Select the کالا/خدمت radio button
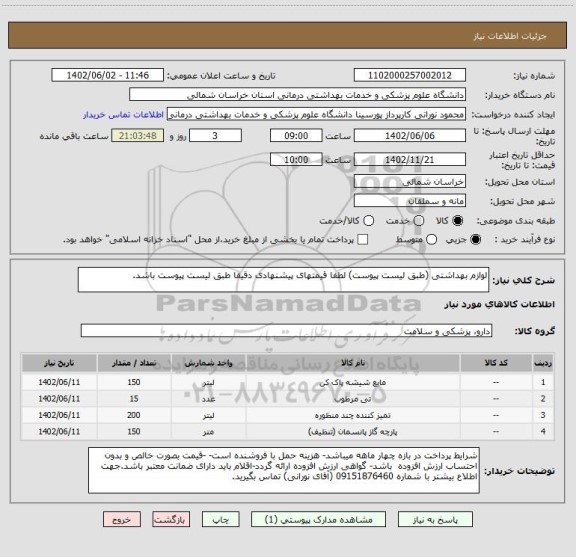 [368, 221]
